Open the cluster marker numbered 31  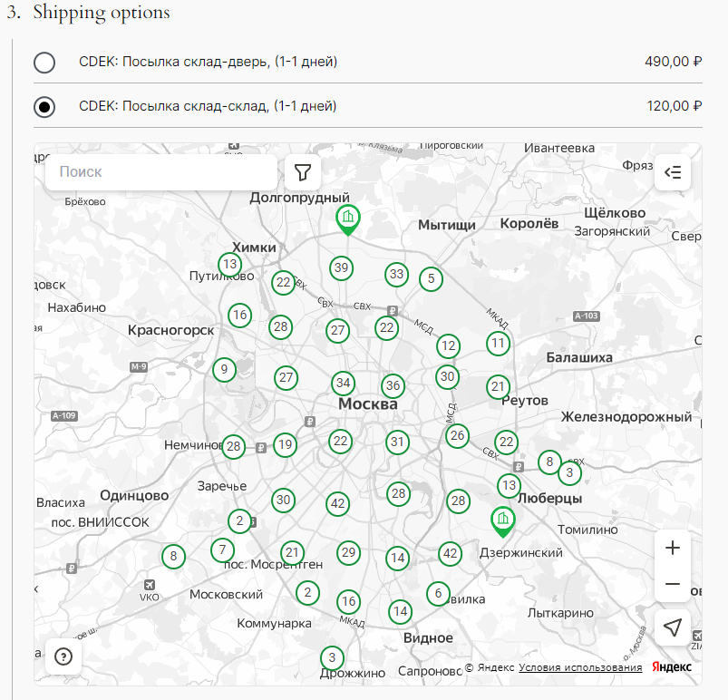[x=397, y=442]
